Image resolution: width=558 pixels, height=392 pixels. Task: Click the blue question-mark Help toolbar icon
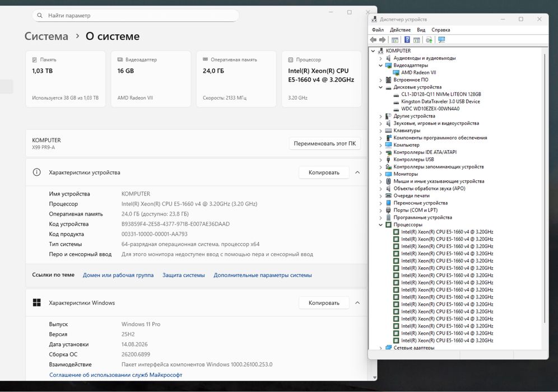(407, 40)
